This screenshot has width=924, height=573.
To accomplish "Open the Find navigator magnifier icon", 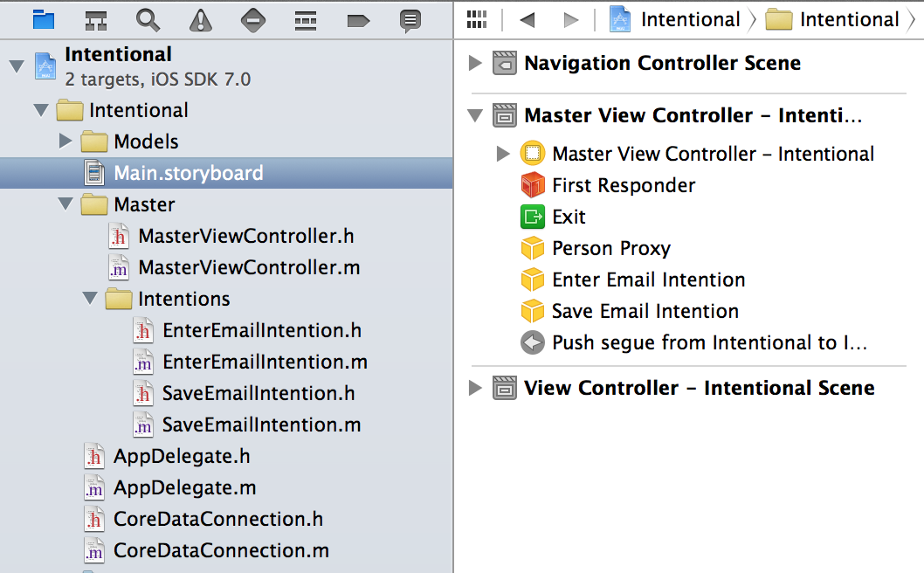I will pyautogui.click(x=148, y=19).
